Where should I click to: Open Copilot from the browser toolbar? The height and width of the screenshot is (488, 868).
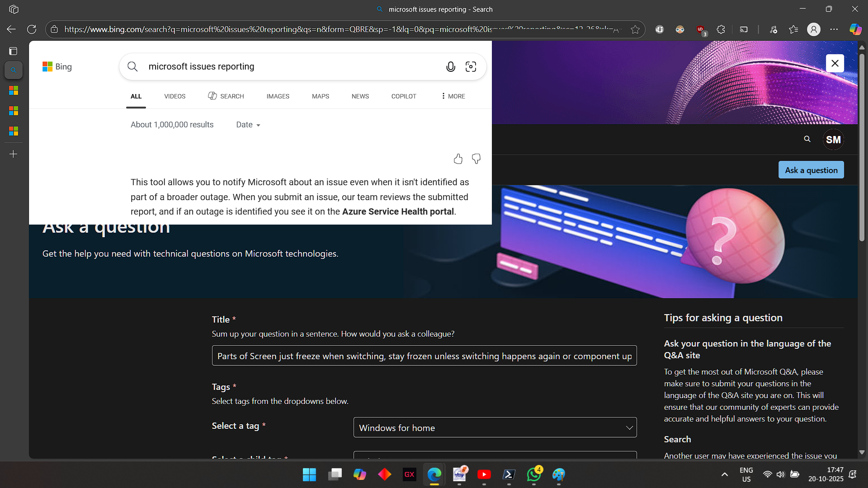click(x=855, y=29)
